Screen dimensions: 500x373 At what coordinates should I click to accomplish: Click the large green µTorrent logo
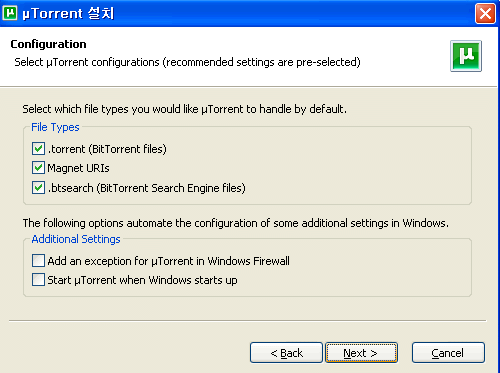(x=466, y=56)
